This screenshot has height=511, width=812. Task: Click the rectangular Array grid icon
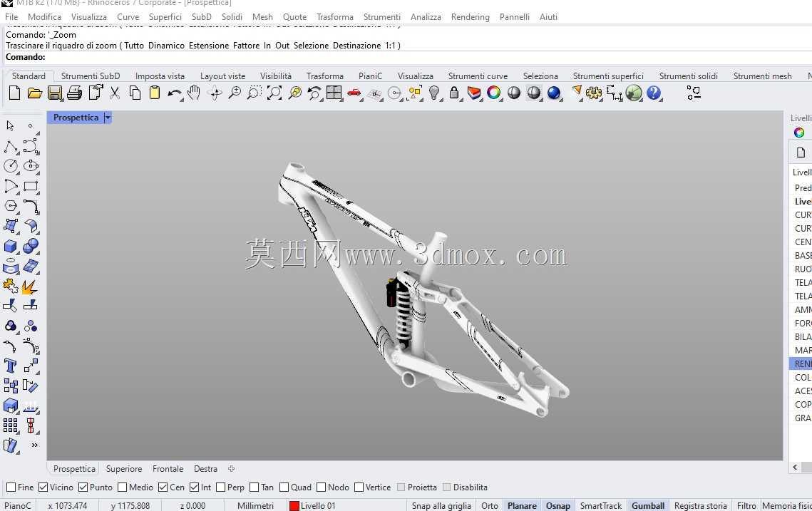click(11, 425)
